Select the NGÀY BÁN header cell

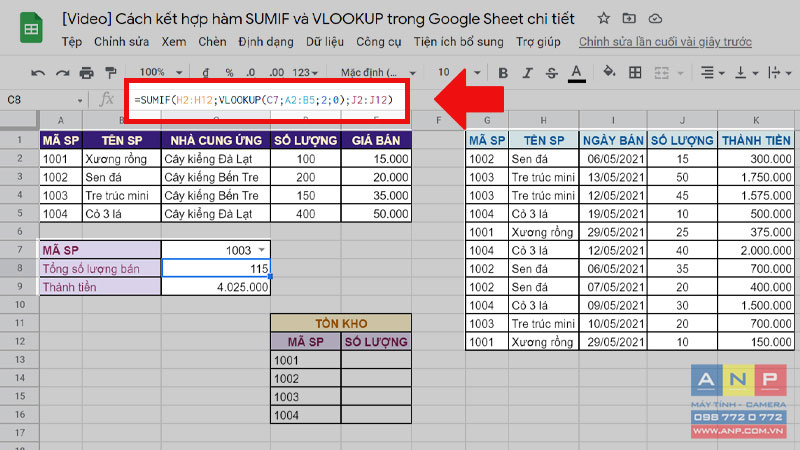coord(613,140)
